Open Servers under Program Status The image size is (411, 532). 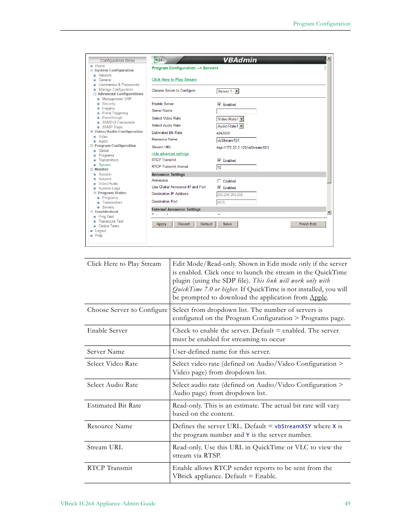pos(108,207)
